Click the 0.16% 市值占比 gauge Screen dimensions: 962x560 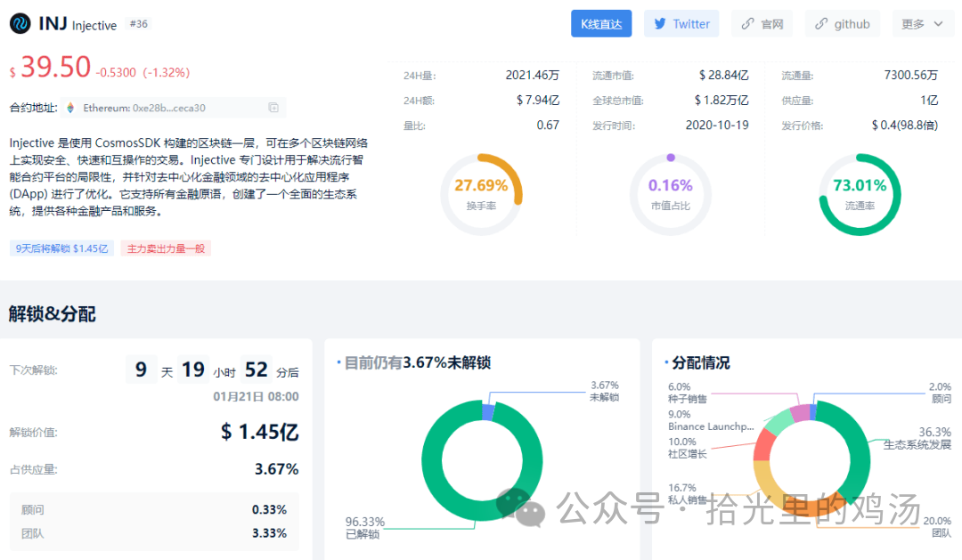[x=671, y=194]
